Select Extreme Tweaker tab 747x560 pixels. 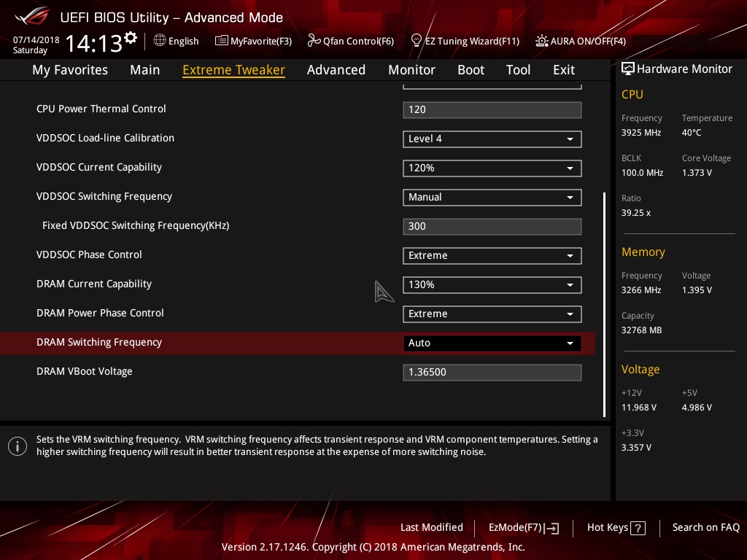(234, 70)
